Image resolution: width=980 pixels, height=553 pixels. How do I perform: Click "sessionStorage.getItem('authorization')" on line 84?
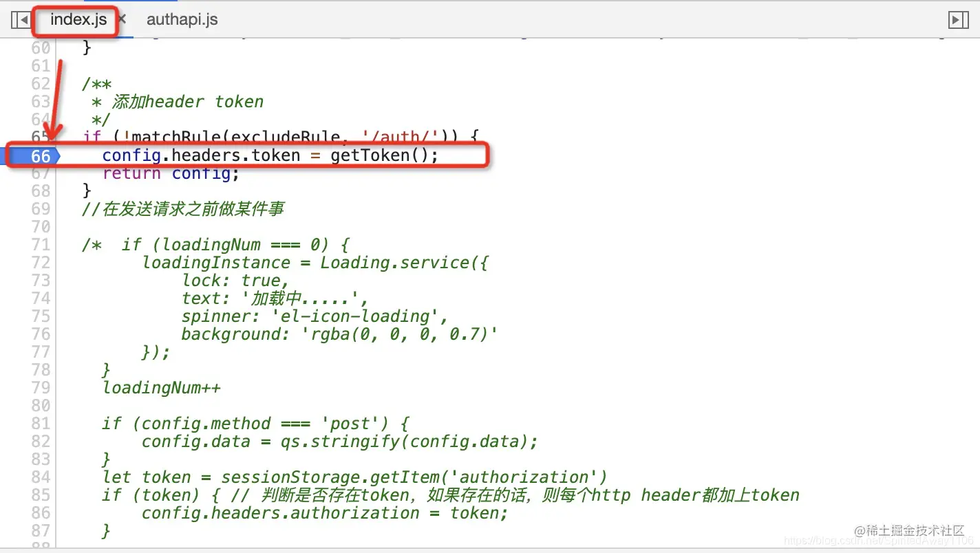click(414, 477)
